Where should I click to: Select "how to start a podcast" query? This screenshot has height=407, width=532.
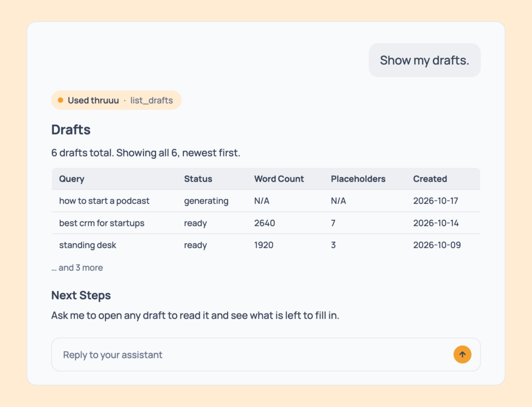click(104, 201)
